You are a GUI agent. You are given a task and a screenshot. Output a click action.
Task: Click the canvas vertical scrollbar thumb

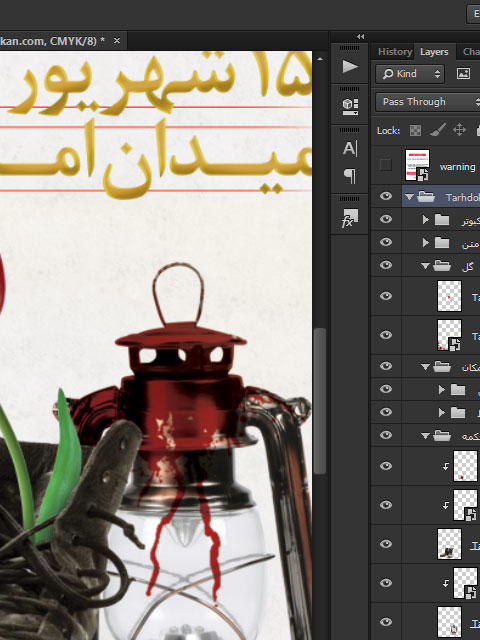click(x=320, y=400)
